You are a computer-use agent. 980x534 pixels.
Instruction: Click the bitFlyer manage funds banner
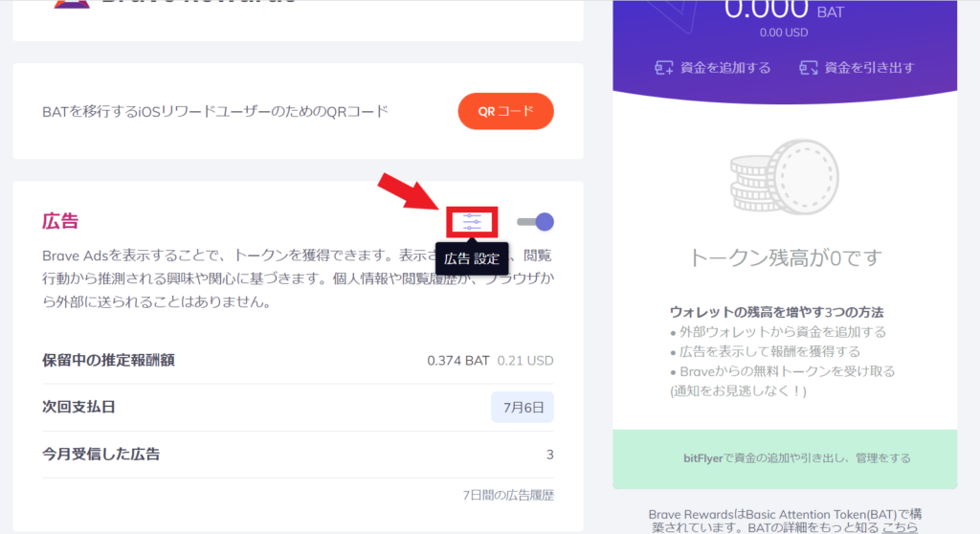tap(785, 458)
